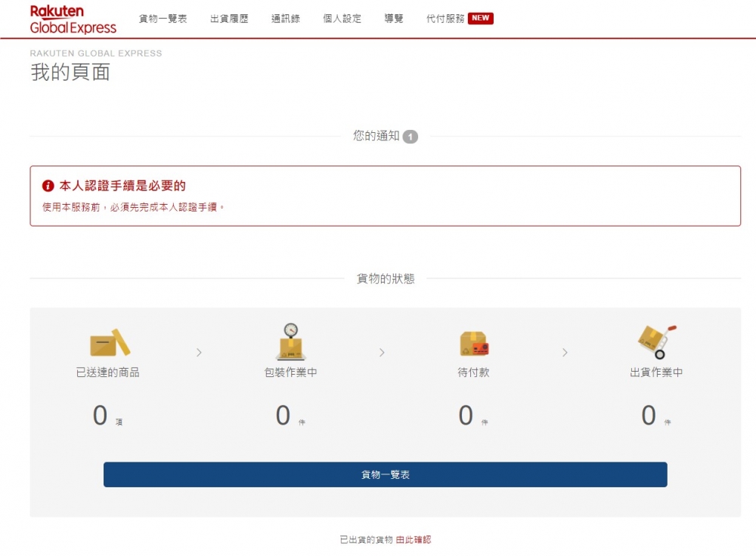Click the 由此確認 link for shipped goods
756x556 pixels.
click(414, 540)
